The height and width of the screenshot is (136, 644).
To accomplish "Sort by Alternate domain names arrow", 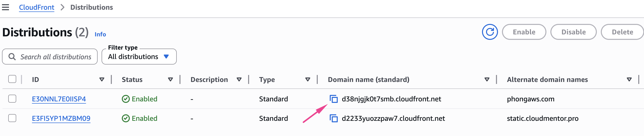I will pyautogui.click(x=629, y=80).
